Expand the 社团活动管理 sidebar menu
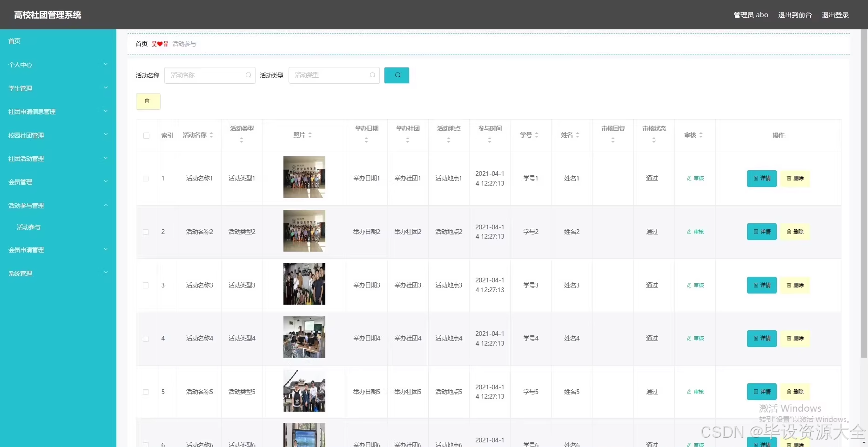The image size is (868, 447). 58,159
